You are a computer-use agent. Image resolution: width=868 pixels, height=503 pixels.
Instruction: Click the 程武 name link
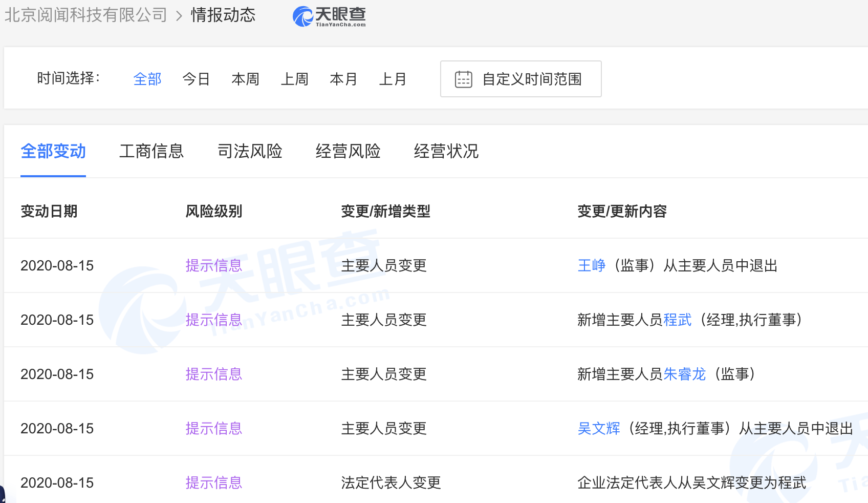[677, 320]
